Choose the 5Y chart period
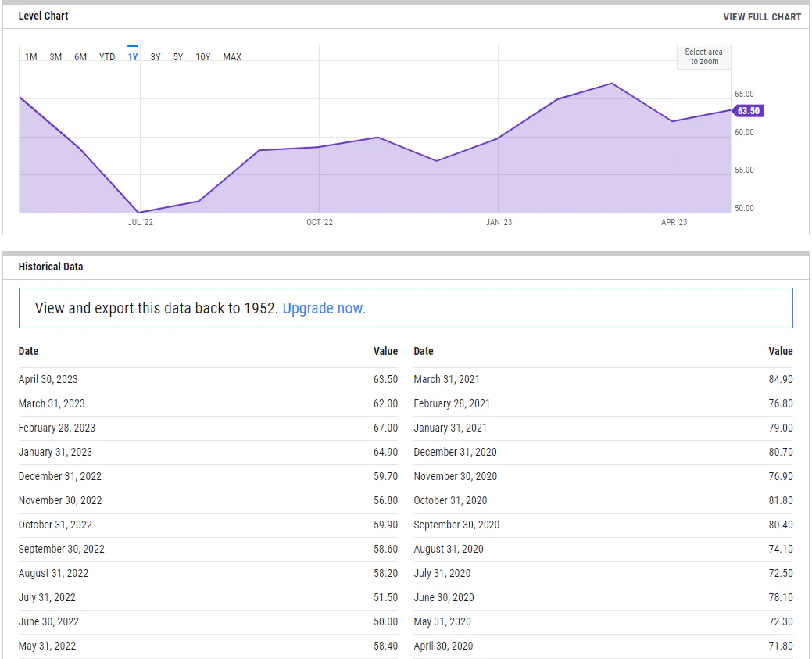812x659 pixels. point(178,57)
